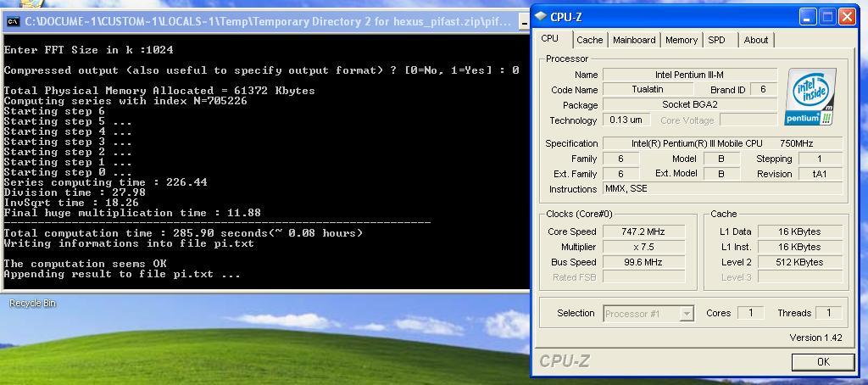The width and height of the screenshot is (868, 385).
Task: Click the Threads count field
Action: [829, 313]
